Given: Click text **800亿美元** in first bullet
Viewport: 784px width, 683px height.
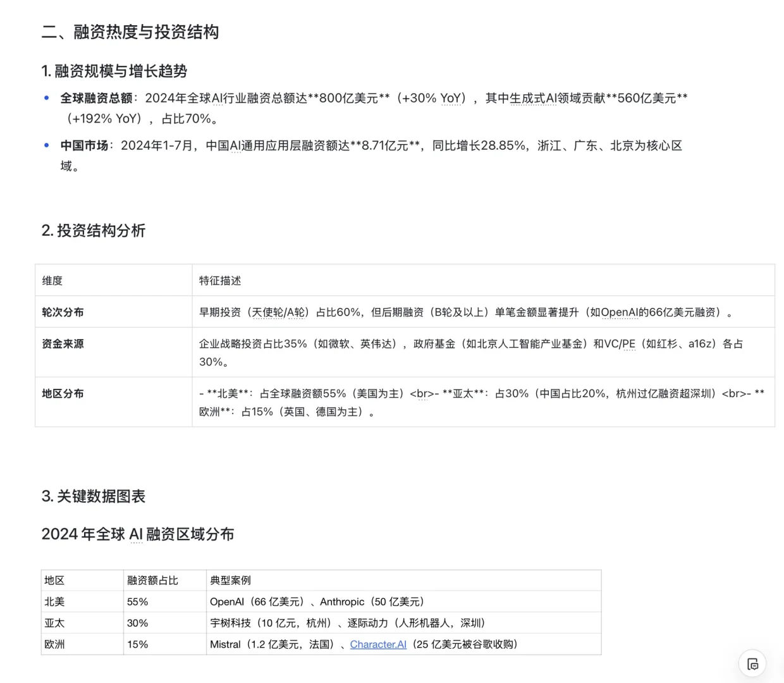Looking at the screenshot, I should pyautogui.click(x=349, y=98).
